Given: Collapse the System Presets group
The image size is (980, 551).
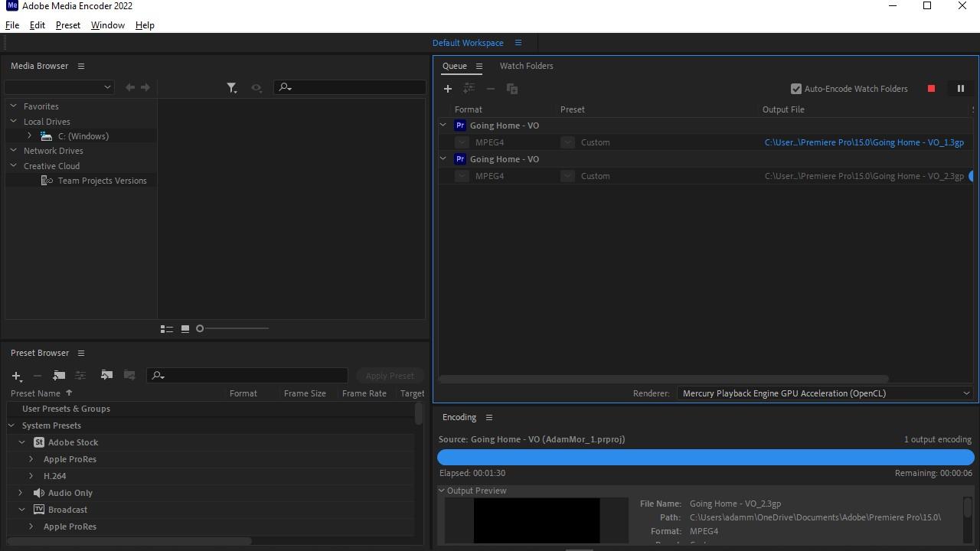Looking at the screenshot, I should point(12,425).
